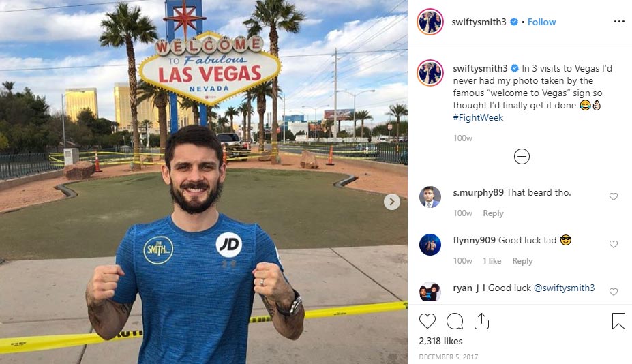Open s.murphy89's avatar

click(430, 197)
